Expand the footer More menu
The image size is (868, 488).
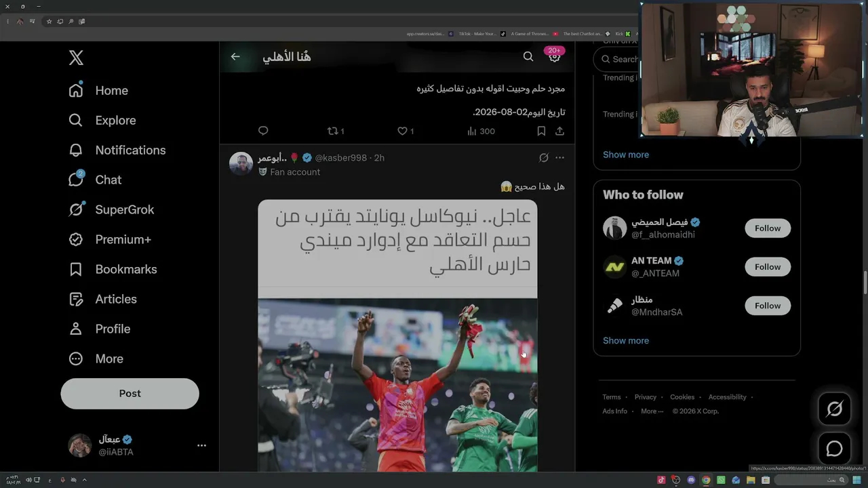coord(652,411)
